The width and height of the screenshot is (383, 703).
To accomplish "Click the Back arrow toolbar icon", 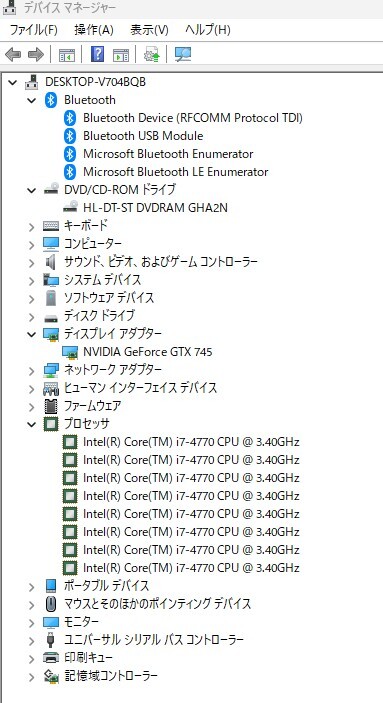I will (x=13, y=55).
